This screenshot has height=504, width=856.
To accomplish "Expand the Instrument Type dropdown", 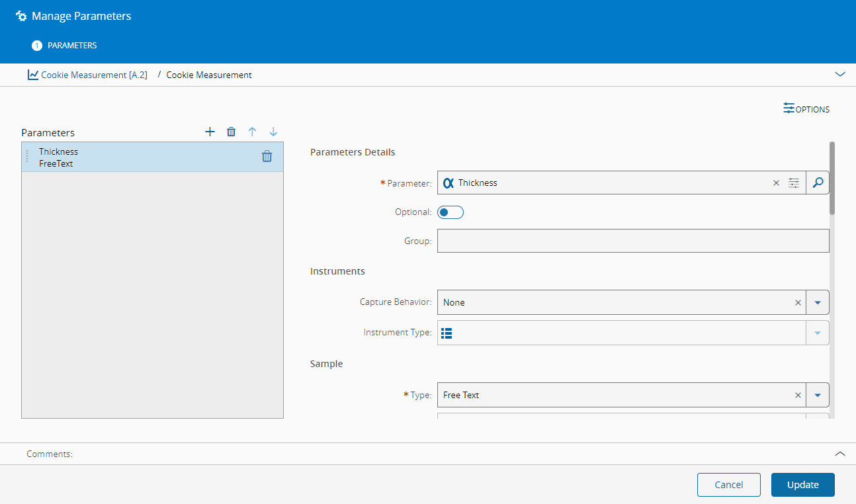I will pos(817,333).
